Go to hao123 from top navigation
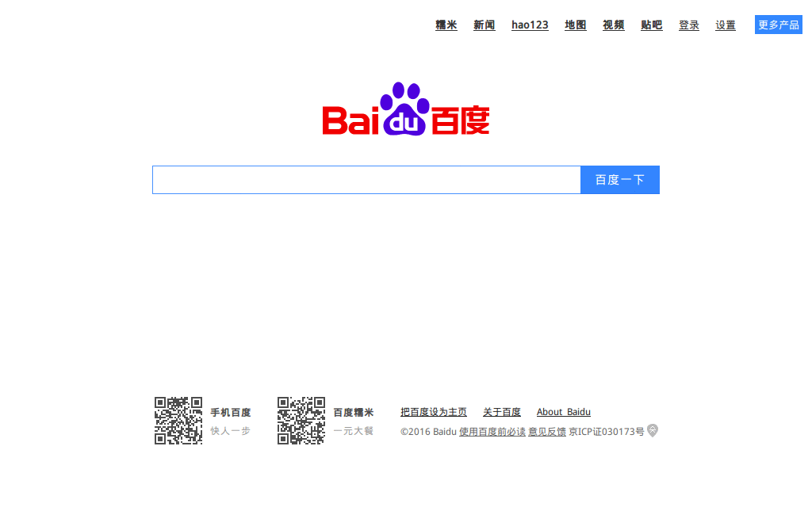 pos(530,25)
